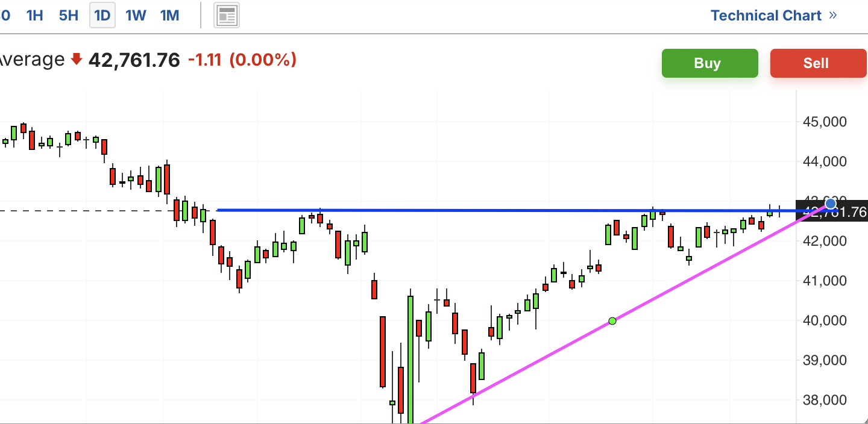
Task: Click the red down arrow beside Average
Action: click(76, 59)
